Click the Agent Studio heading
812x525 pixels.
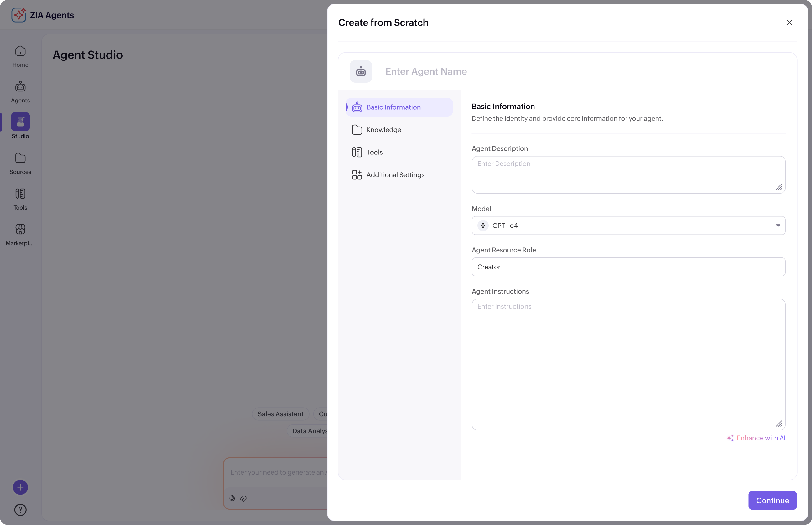[x=88, y=55]
